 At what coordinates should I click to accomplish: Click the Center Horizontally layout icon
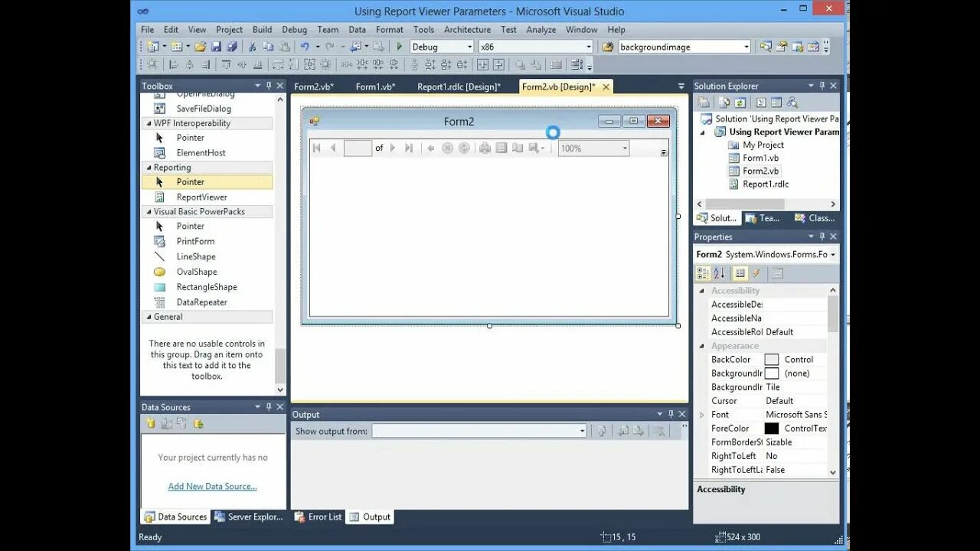[483, 65]
